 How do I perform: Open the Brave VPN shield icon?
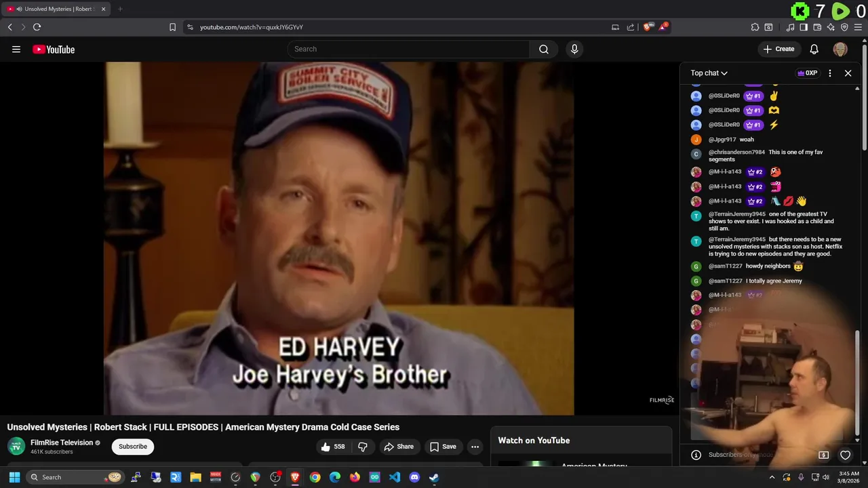pyautogui.click(x=844, y=27)
